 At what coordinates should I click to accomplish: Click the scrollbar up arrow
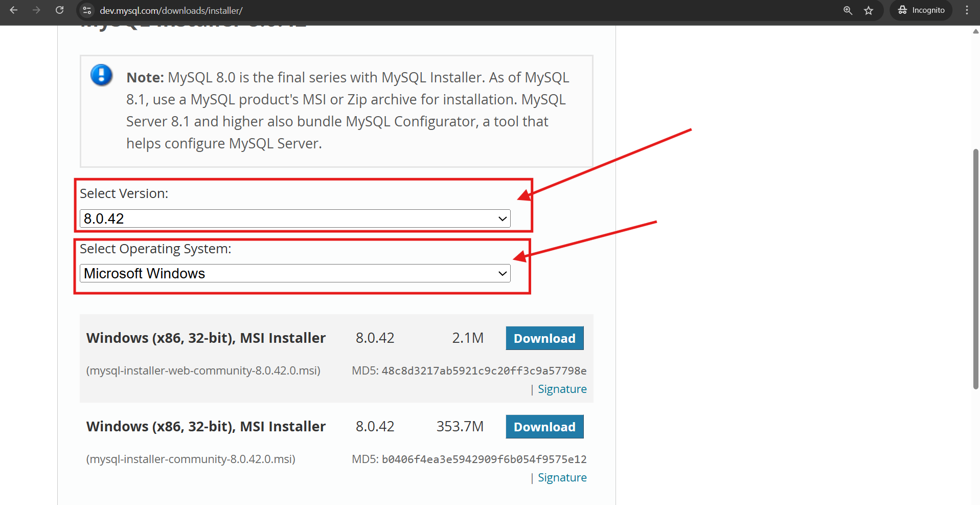click(x=975, y=31)
